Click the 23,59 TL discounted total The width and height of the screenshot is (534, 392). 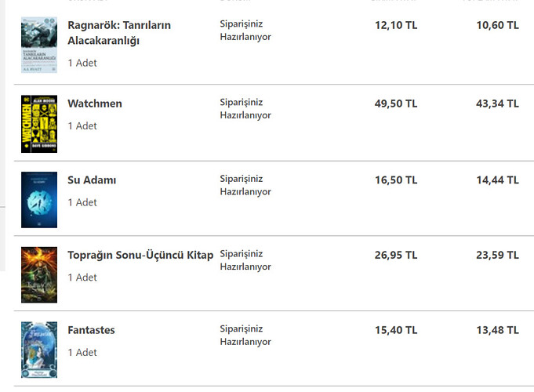click(497, 255)
